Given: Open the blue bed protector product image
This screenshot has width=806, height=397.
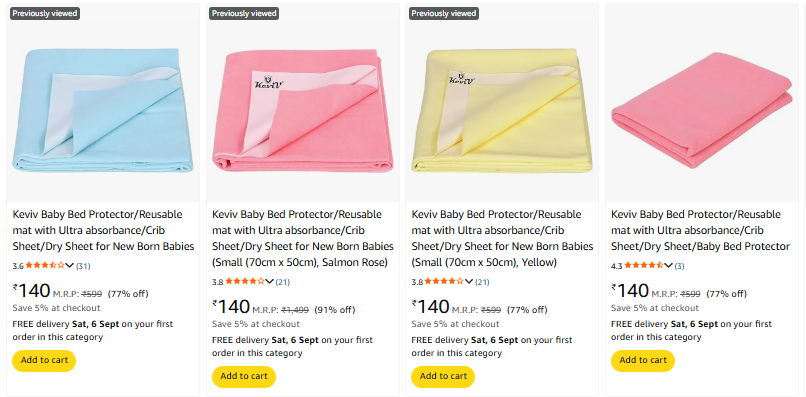Looking at the screenshot, I should [x=103, y=110].
